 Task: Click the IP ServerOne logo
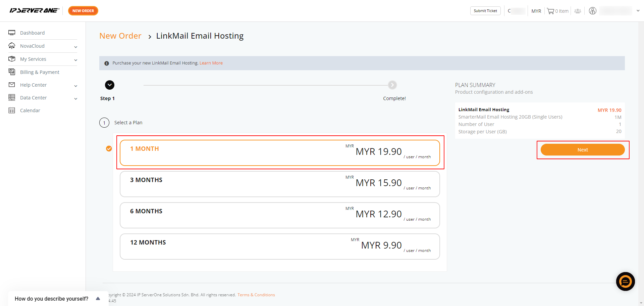[34, 11]
